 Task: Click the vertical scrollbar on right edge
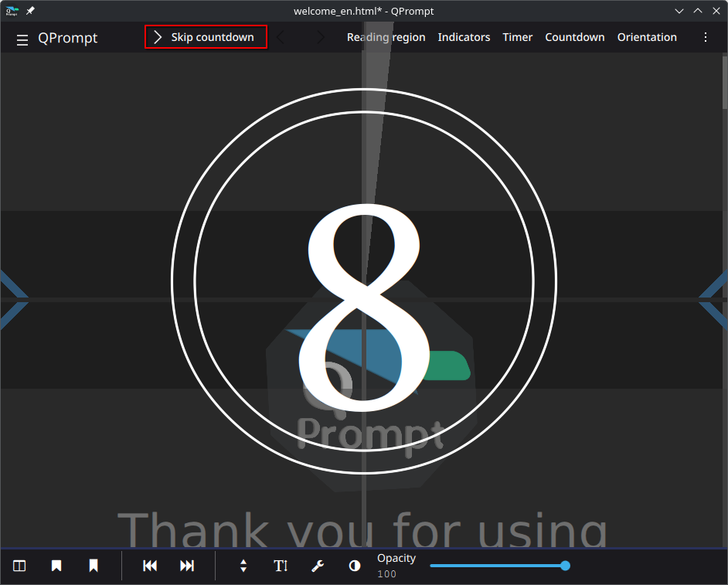point(725,82)
